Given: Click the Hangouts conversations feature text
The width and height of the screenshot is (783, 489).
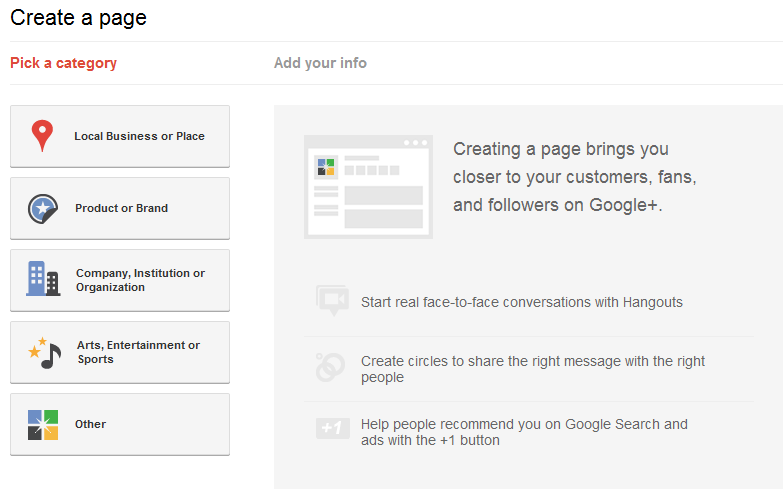Looking at the screenshot, I should pyautogui.click(x=522, y=302).
